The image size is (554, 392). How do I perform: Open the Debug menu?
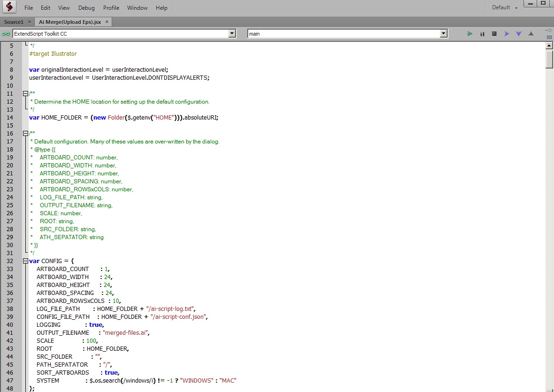[x=86, y=8]
